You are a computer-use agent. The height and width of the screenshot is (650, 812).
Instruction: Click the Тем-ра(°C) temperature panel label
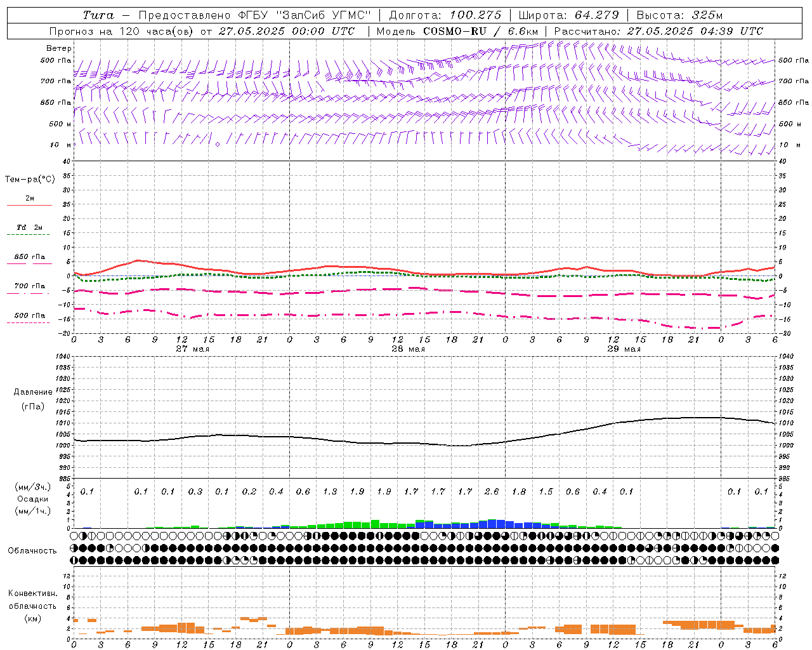30,180
